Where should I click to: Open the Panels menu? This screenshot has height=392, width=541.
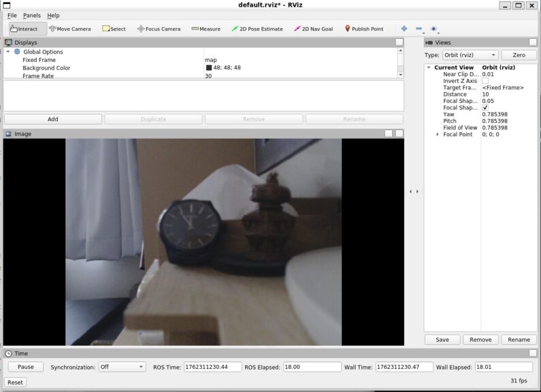32,15
